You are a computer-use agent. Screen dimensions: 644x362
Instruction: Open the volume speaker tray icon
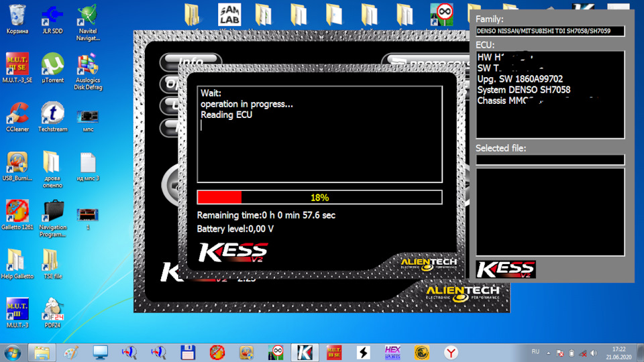coord(594,353)
